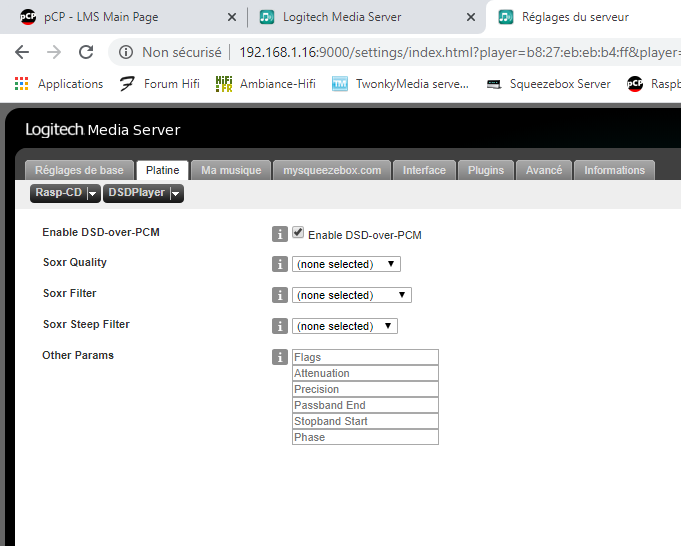Open Soxr Filter dropdown
The image size is (681, 546).
coord(351,295)
